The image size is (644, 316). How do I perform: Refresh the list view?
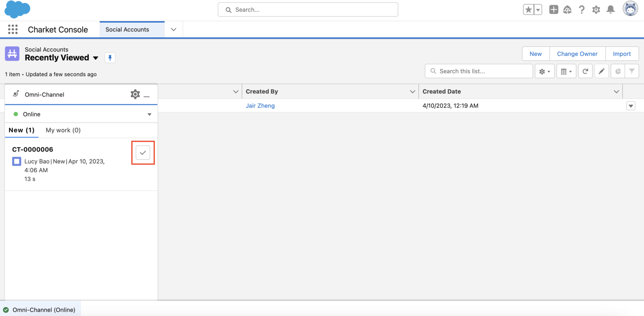point(585,71)
